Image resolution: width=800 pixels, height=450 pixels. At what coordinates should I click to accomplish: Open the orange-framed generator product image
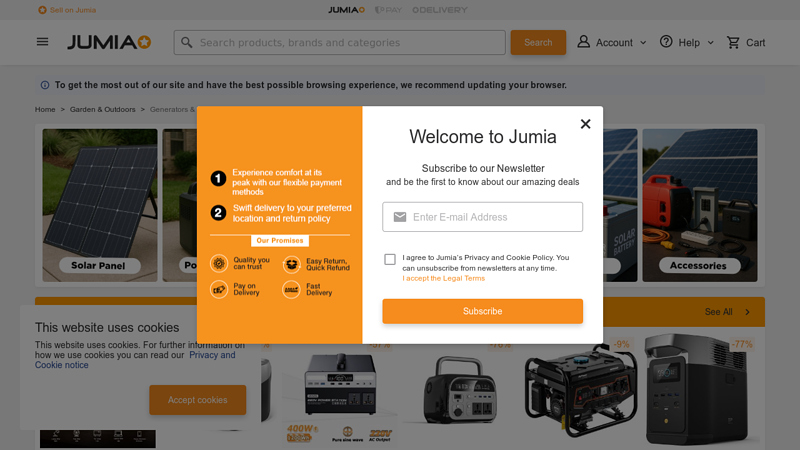coord(581,390)
